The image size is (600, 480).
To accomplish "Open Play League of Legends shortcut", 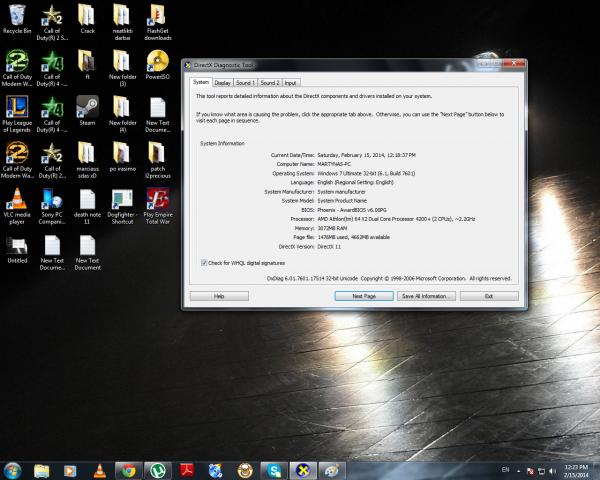I will (x=17, y=108).
